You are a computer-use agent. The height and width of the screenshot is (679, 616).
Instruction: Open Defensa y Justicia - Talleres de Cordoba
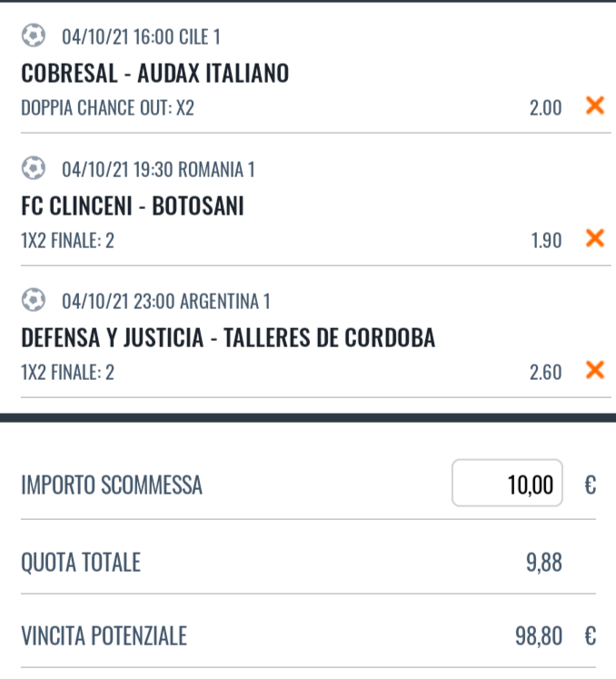[x=228, y=338]
